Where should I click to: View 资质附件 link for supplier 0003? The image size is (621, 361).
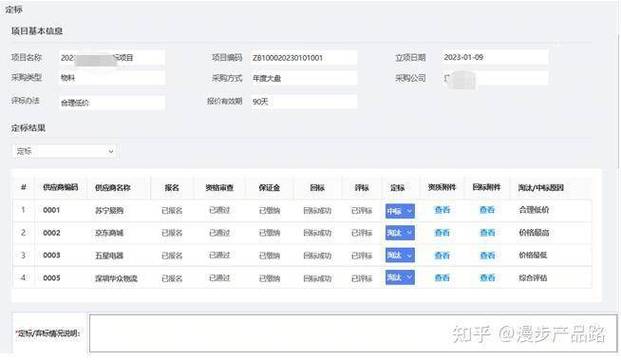(x=442, y=256)
